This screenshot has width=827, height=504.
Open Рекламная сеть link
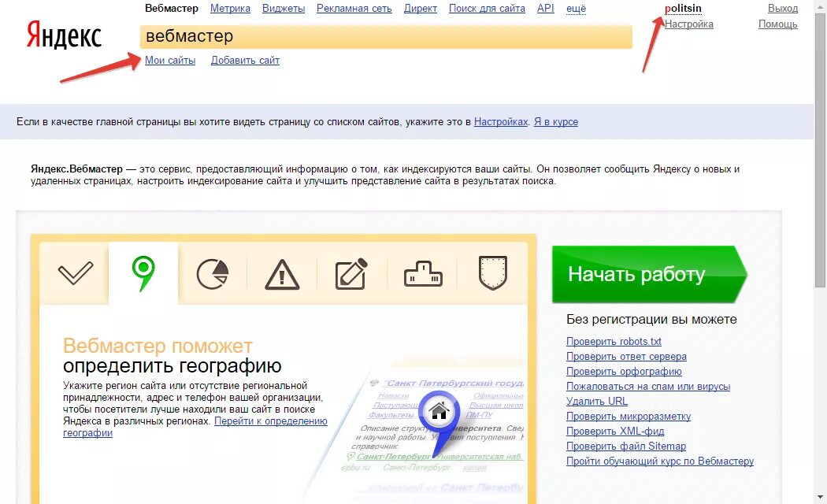coord(354,9)
